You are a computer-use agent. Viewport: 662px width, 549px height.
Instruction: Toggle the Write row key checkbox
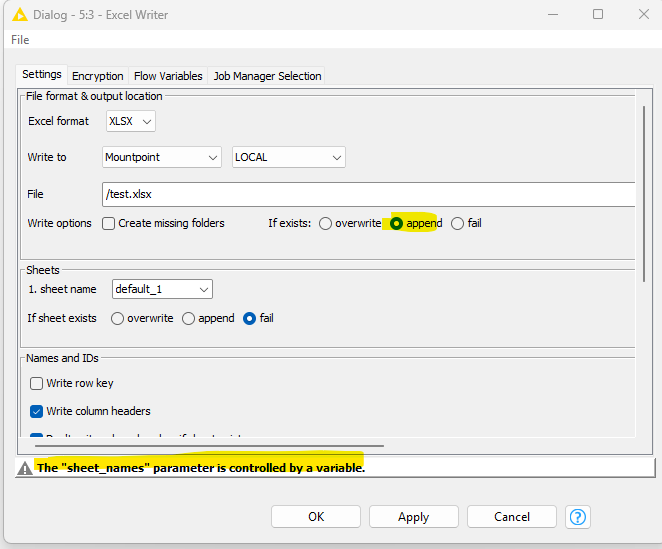37,383
